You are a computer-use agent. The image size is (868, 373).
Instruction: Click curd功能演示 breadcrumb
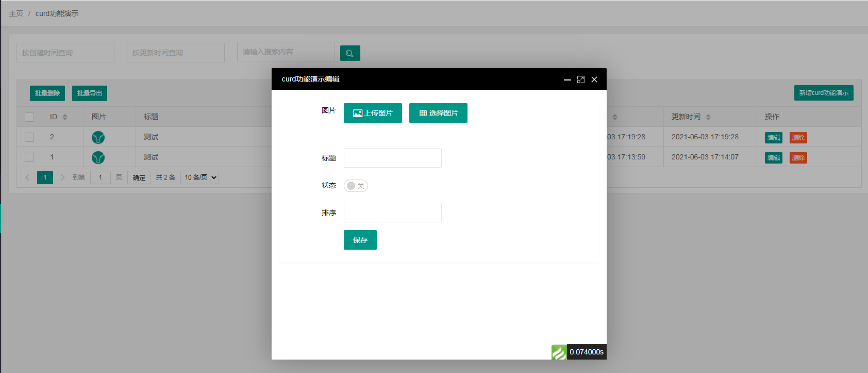coord(57,13)
